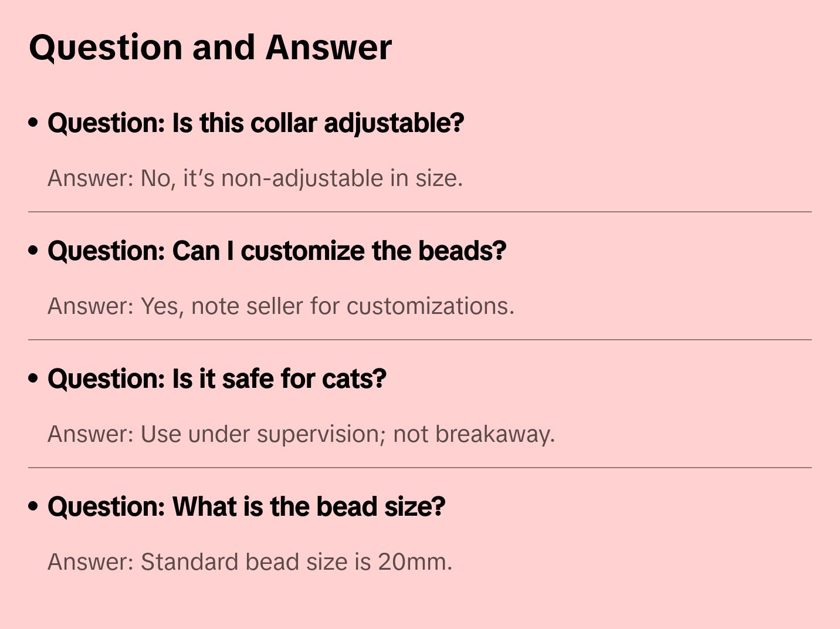
Task: Click the "Can I customize the beads?" question
Action: pos(277,251)
